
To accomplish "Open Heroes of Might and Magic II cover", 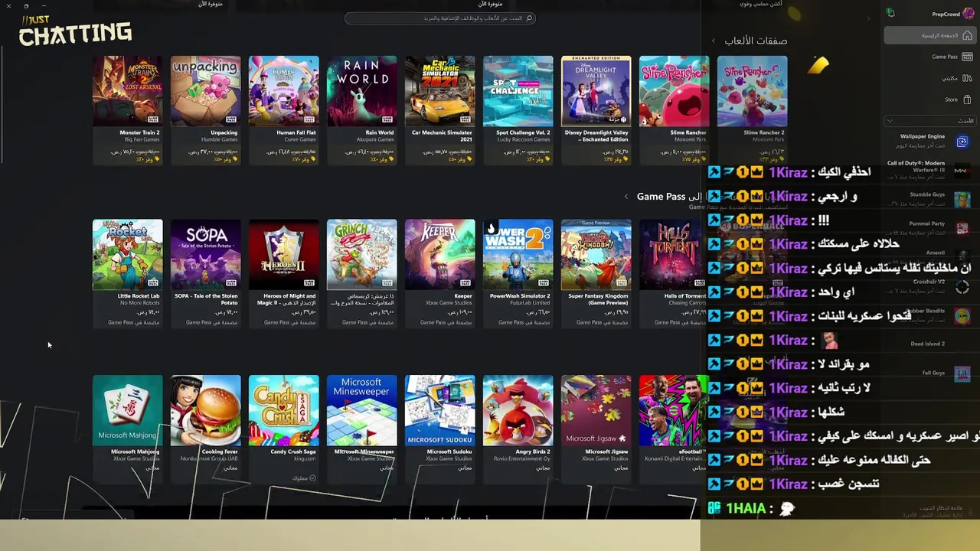I will (284, 255).
